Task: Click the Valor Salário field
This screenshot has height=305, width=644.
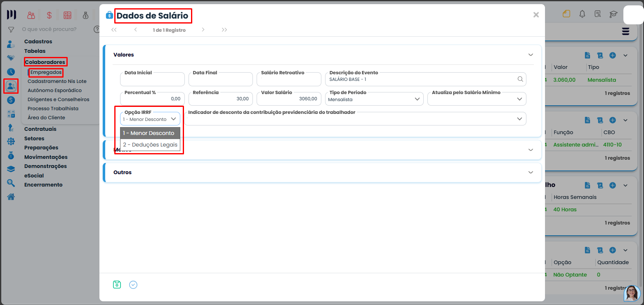Action: click(x=289, y=99)
